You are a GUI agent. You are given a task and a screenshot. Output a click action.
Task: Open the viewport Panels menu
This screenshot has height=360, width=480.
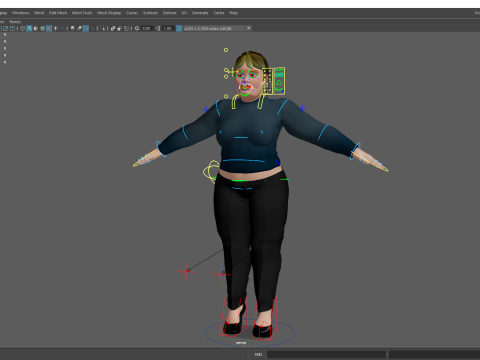click(x=15, y=22)
